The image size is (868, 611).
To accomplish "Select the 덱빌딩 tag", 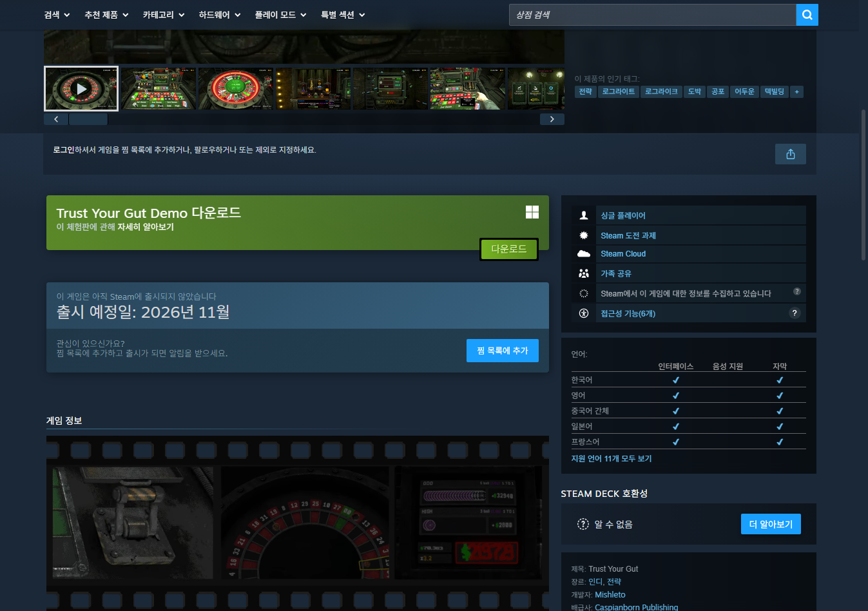I will tap(775, 92).
